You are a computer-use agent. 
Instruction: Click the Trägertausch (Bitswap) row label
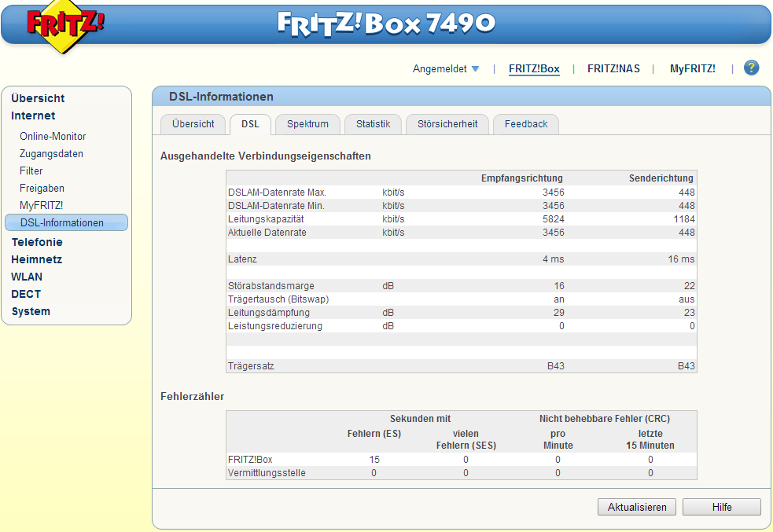pos(278,299)
